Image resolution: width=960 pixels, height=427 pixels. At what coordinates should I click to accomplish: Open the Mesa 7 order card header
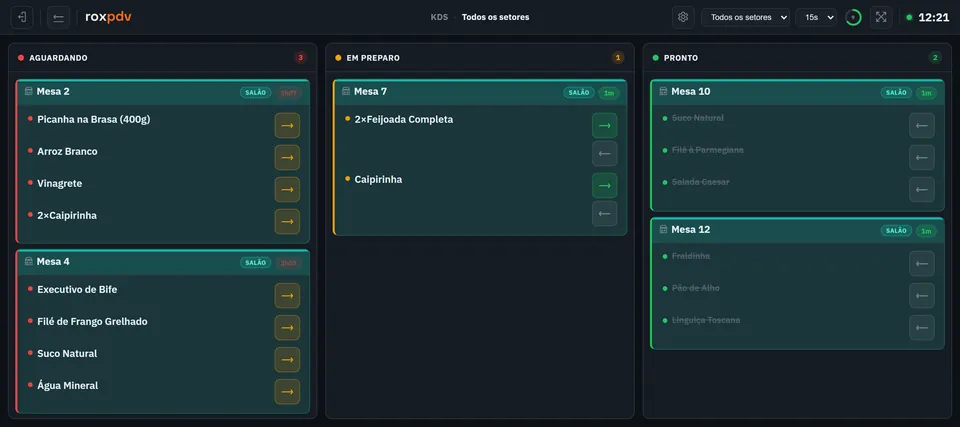[481, 92]
